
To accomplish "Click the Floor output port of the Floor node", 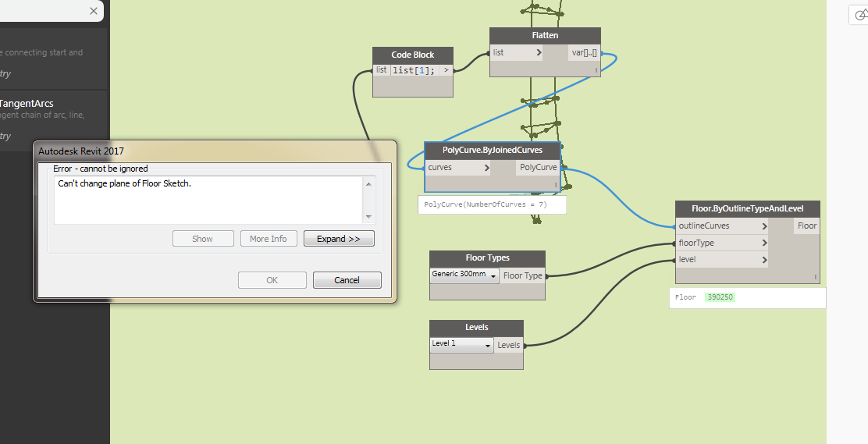I will [x=807, y=226].
